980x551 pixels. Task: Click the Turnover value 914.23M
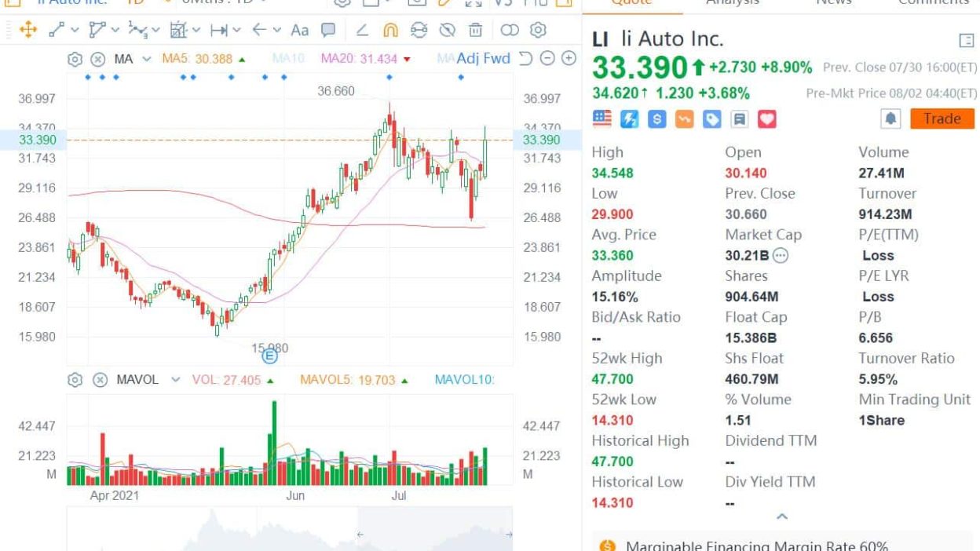coord(887,214)
